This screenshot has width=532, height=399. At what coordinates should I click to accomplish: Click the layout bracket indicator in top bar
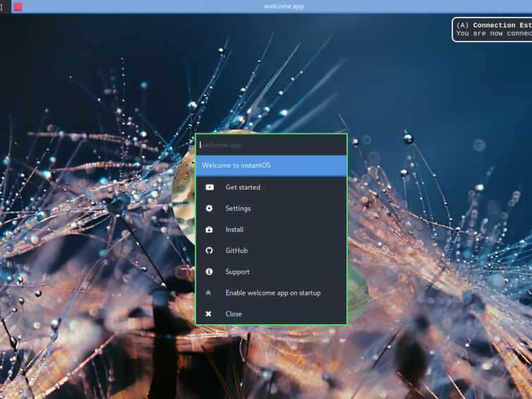click(2, 6)
